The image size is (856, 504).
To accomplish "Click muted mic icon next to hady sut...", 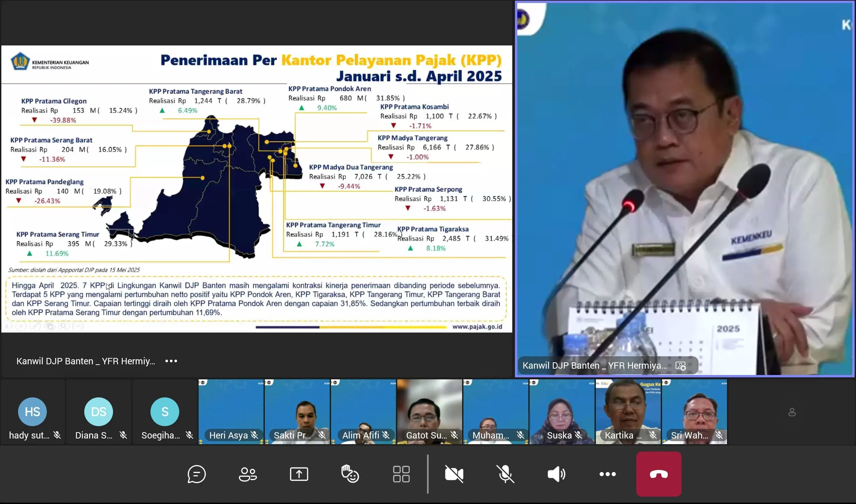I will point(57,435).
